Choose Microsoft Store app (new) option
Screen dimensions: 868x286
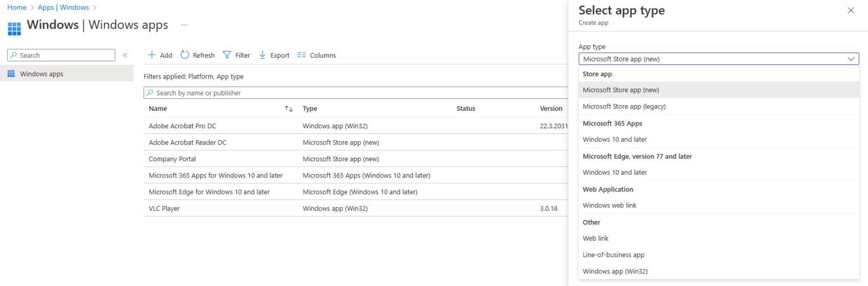click(x=719, y=90)
